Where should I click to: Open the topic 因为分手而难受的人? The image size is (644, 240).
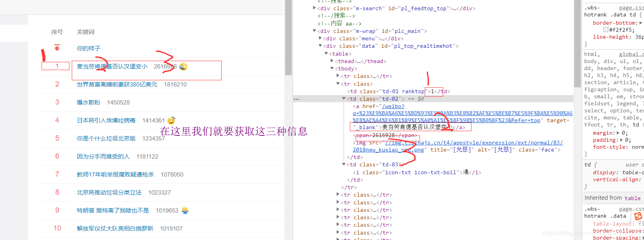click(103, 157)
